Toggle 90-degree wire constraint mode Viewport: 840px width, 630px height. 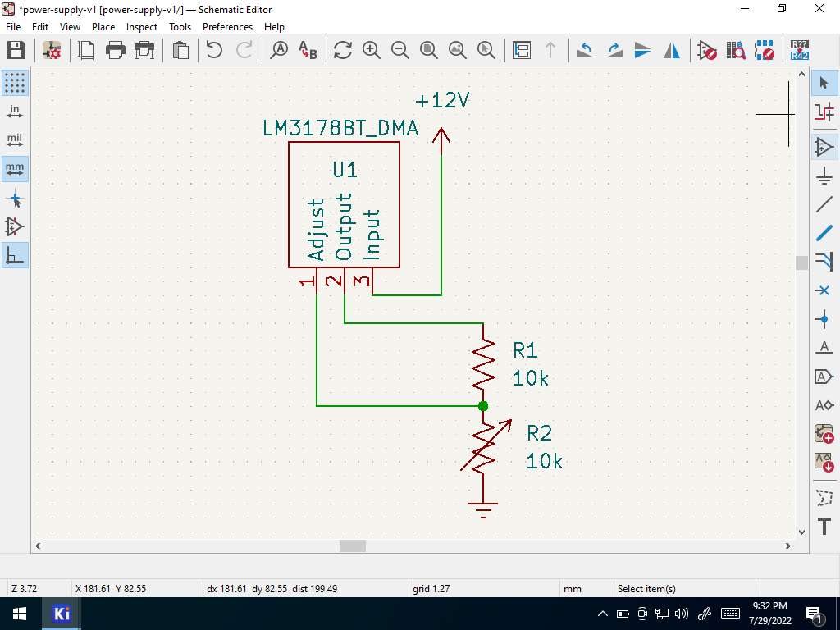click(x=15, y=256)
